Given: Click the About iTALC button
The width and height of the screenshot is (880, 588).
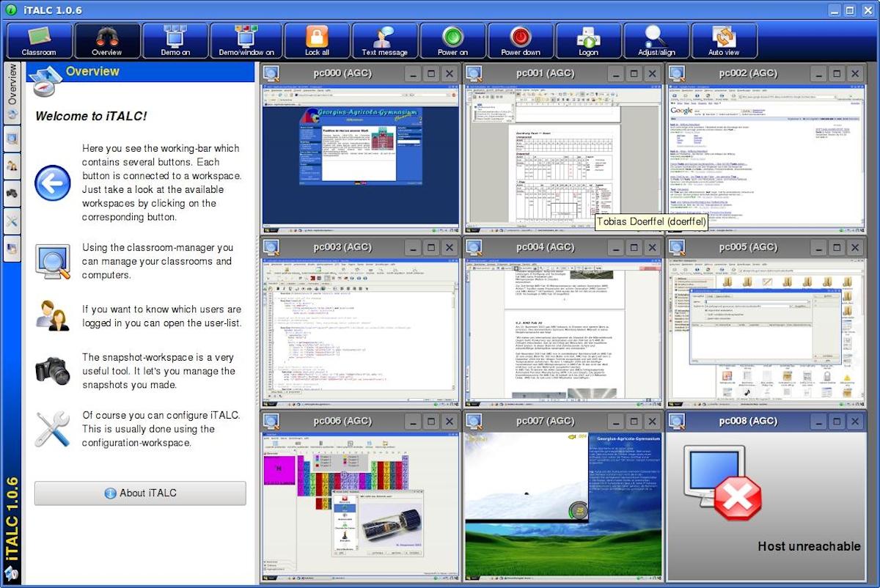Looking at the screenshot, I should 140,493.
